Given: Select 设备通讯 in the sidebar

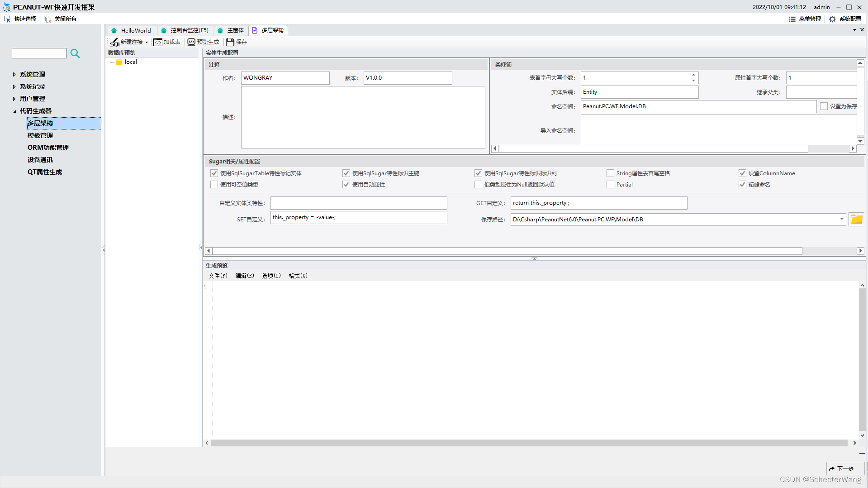Looking at the screenshot, I should click(x=40, y=160).
